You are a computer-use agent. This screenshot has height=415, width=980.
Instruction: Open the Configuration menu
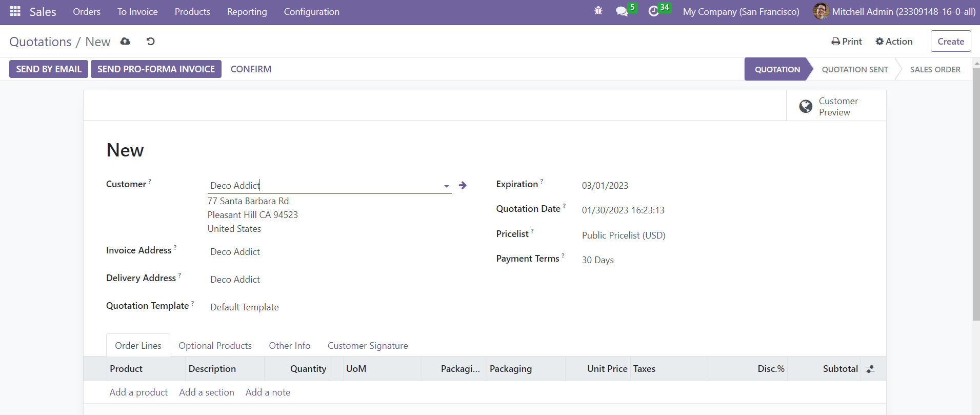tap(312, 11)
